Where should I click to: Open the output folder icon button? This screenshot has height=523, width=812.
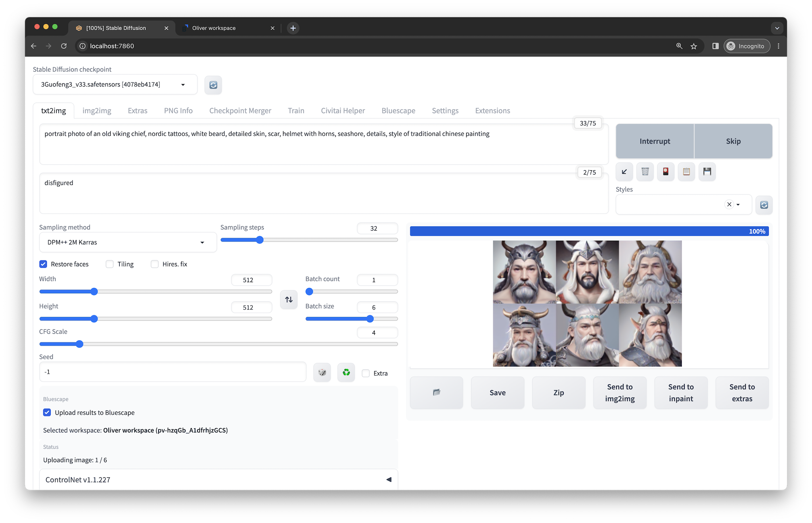tap(436, 392)
